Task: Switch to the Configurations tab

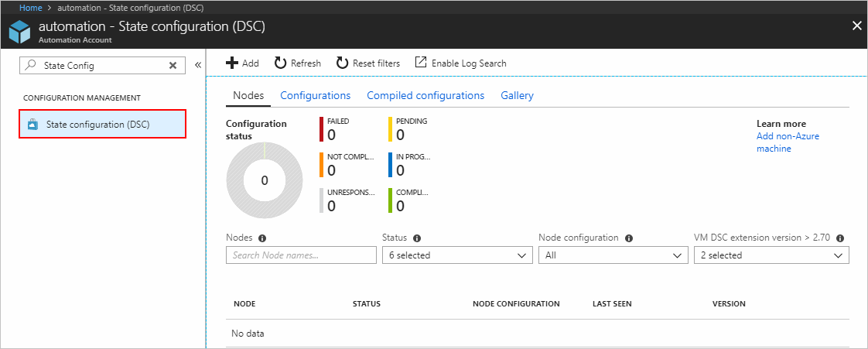Action: tap(315, 96)
